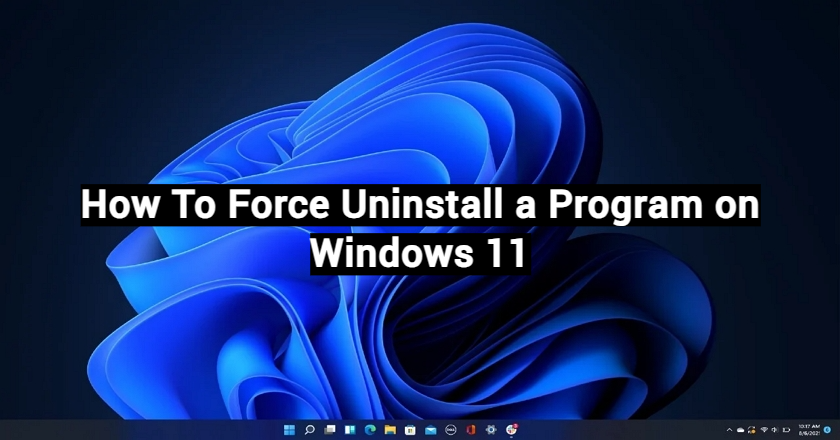Open volume speaker tray icon
The height and width of the screenshot is (440, 840).
[775, 430]
